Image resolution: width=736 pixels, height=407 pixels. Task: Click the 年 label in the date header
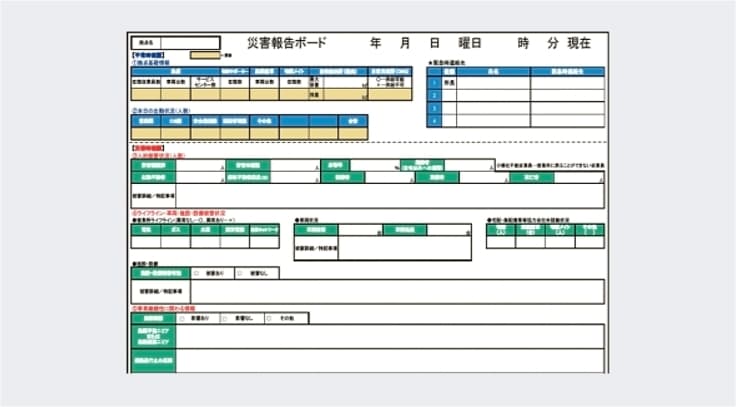click(x=376, y=44)
